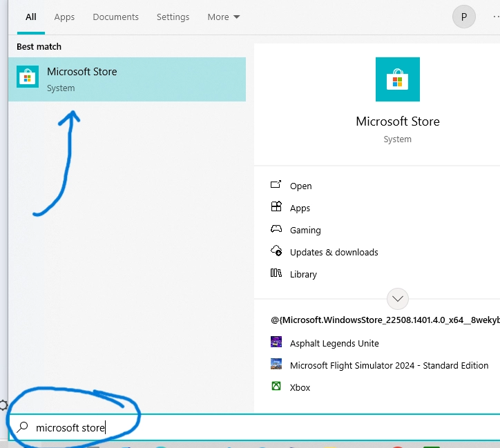This screenshot has width=500, height=448.
Task: Open the P user account avatar
Action: (464, 17)
